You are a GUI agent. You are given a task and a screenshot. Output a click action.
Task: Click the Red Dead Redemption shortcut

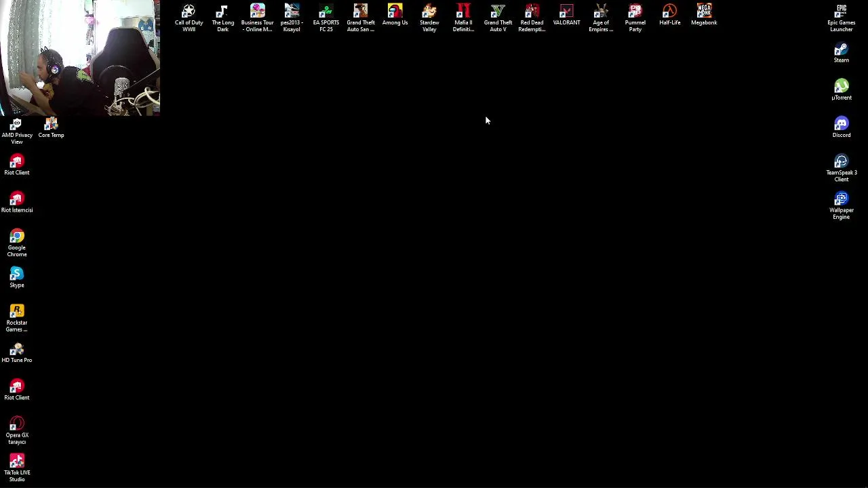[x=532, y=18]
